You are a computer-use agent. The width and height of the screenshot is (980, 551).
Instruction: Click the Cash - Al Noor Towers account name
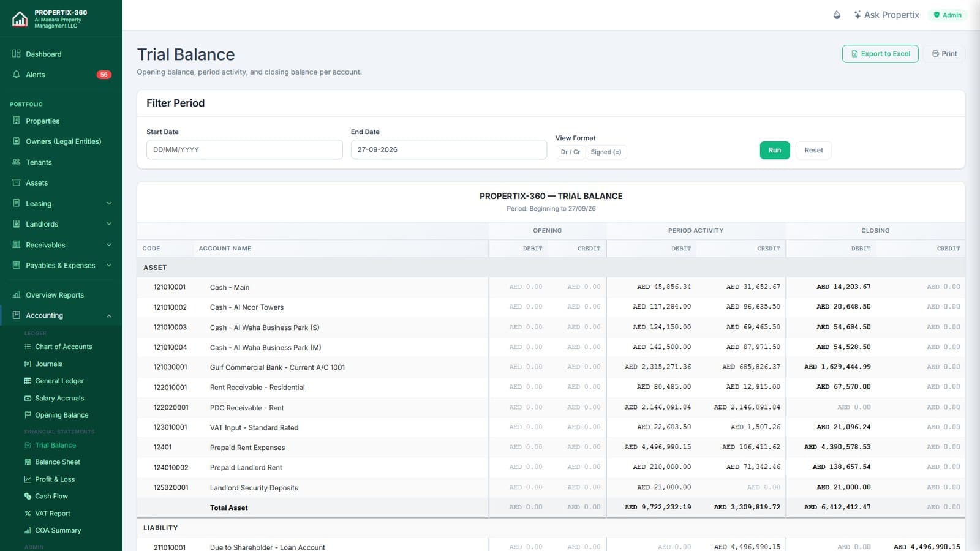pos(247,307)
